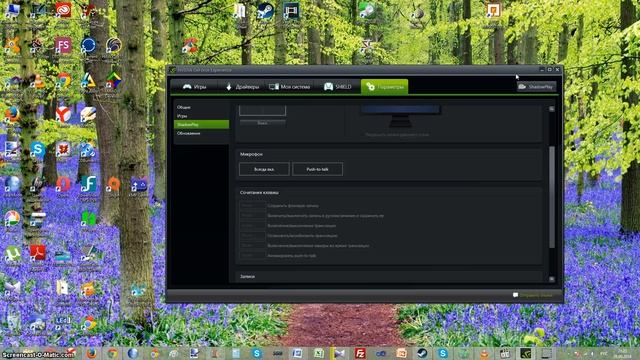Click the scrollbar up arrow in settings
This screenshot has height=360, width=640.
tap(552, 109)
